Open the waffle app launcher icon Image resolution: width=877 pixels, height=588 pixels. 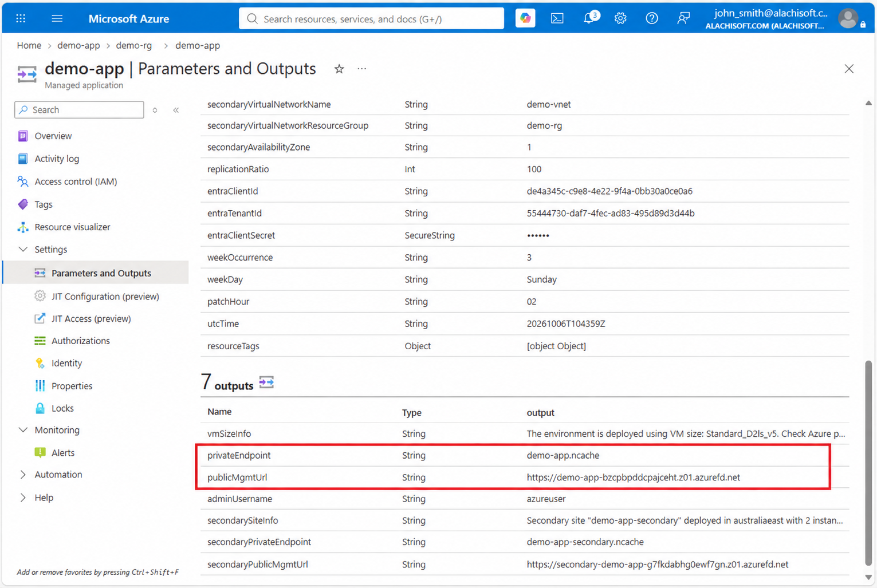[21, 18]
